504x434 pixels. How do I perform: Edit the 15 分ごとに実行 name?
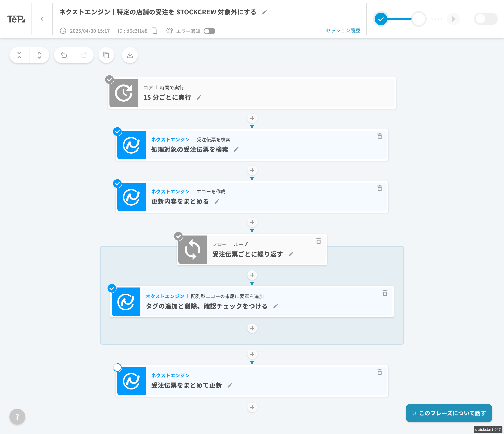(199, 97)
